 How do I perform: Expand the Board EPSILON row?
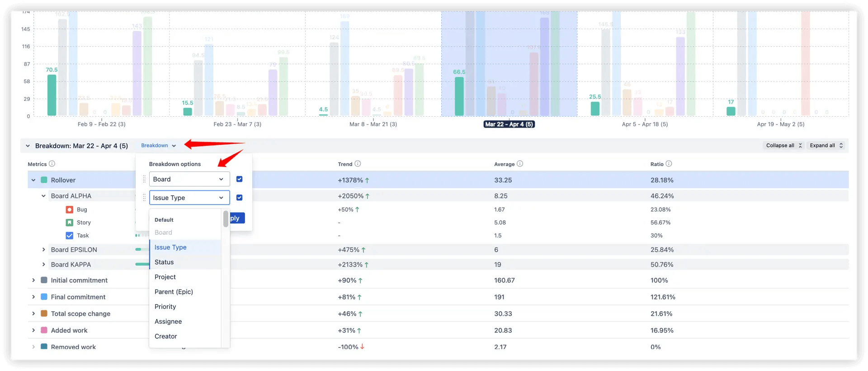44,250
